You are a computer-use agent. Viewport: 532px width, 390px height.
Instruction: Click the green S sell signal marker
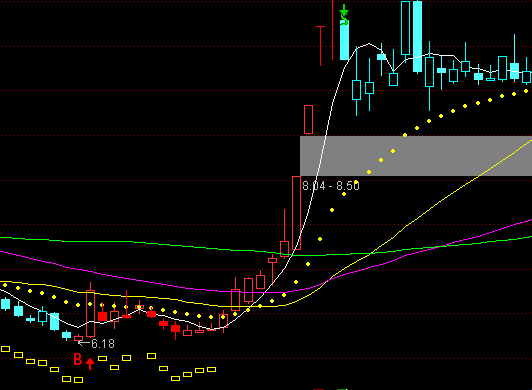coord(344,18)
